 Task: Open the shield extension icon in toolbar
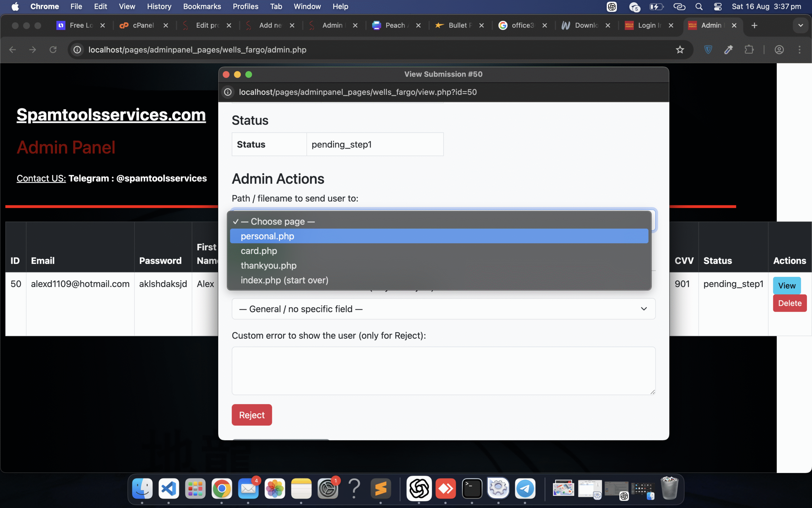tap(708, 50)
